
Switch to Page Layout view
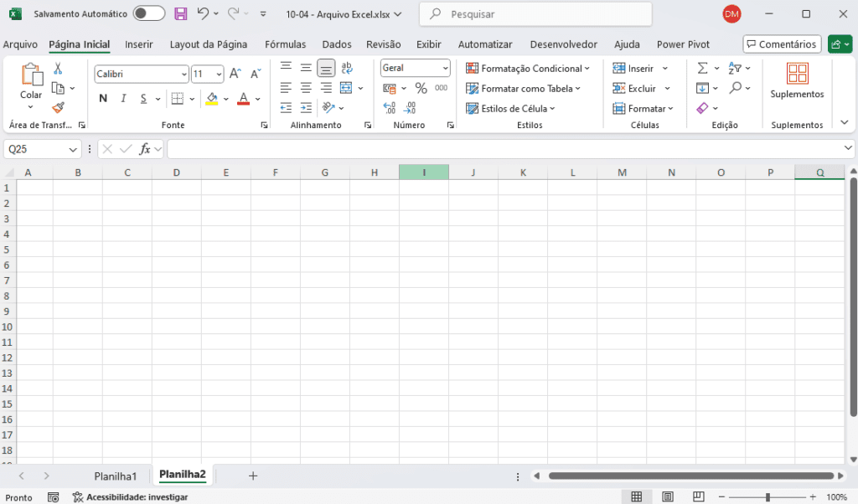pyautogui.click(x=668, y=496)
